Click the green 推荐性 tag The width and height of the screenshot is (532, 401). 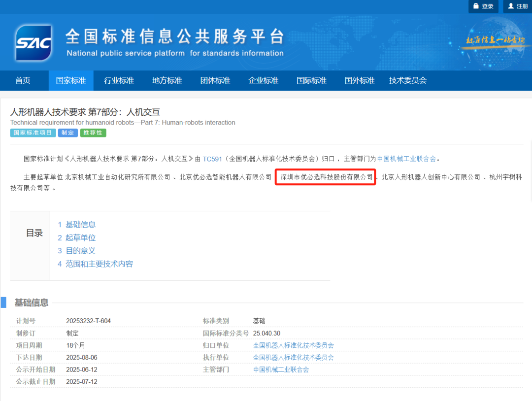pos(93,133)
